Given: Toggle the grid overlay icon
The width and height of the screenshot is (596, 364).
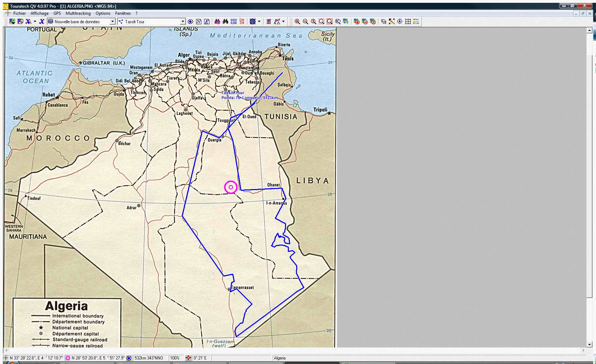Looking at the screenshot, I should (x=408, y=21).
